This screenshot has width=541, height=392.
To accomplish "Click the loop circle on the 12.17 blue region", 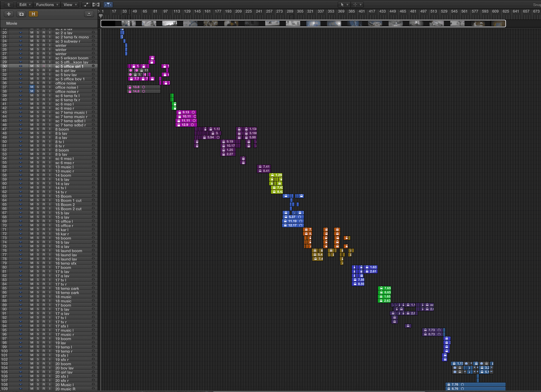I will tap(301, 225).
